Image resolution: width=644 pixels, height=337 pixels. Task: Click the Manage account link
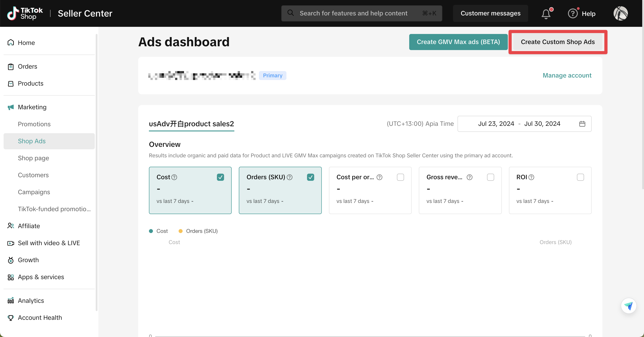coord(567,76)
